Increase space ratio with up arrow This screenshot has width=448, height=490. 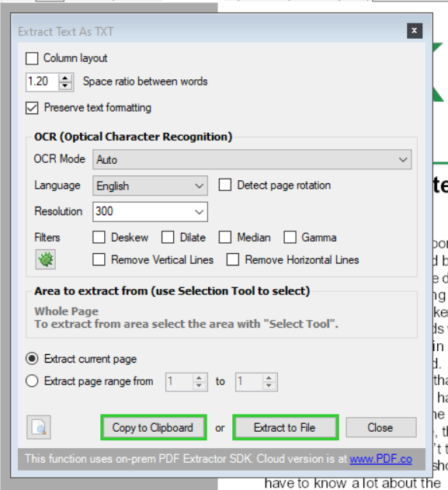pyautogui.click(x=65, y=78)
